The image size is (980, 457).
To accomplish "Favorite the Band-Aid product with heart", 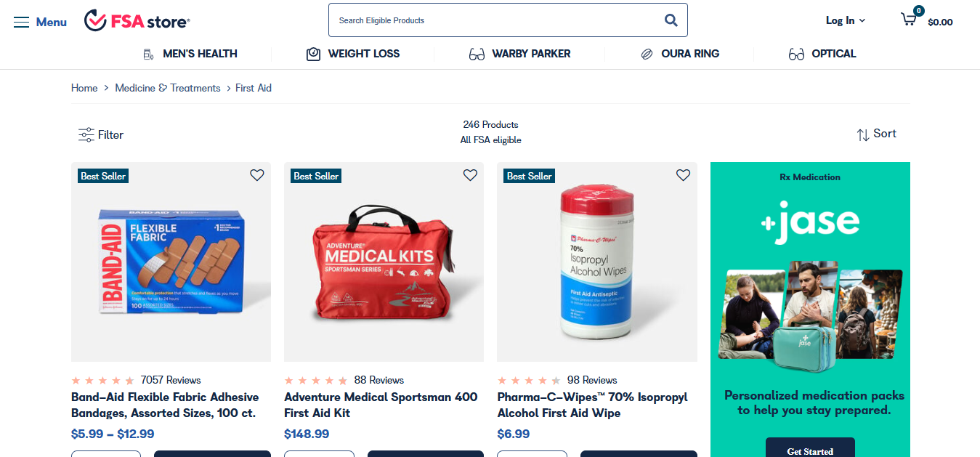I will pos(257,175).
